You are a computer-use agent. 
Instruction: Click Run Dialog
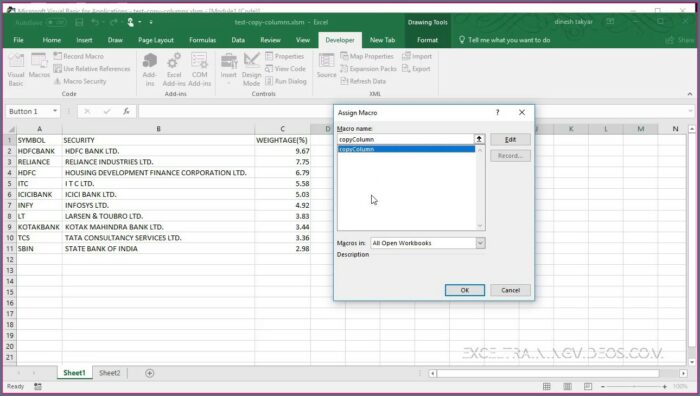pos(286,81)
